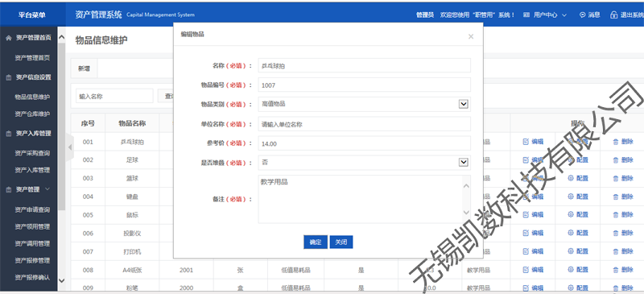644x294 pixels.
Task: Click home icon beside 资产管理首页
Action: point(9,37)
